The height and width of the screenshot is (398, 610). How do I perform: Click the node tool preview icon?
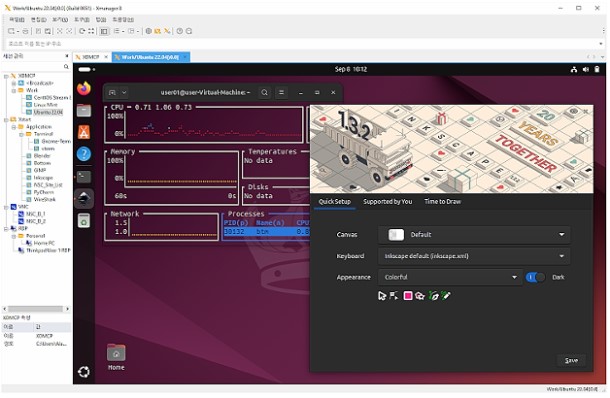(394, 296)
